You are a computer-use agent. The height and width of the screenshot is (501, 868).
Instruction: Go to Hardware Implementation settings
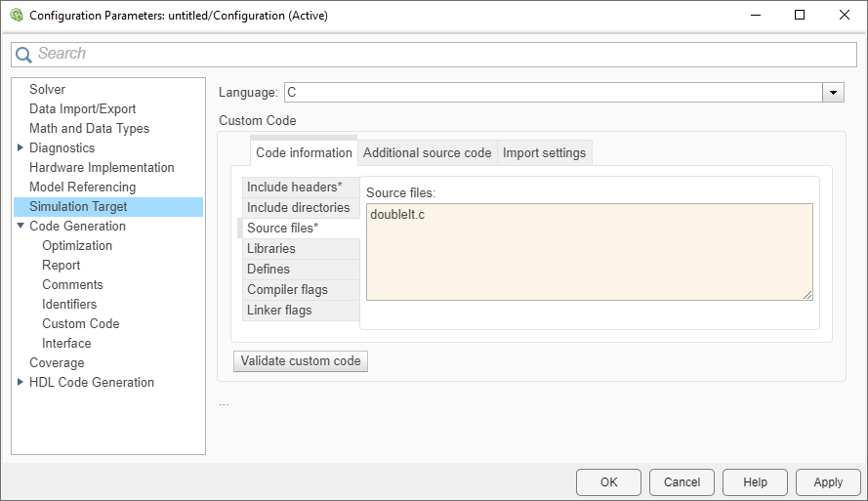pos(102,168)
